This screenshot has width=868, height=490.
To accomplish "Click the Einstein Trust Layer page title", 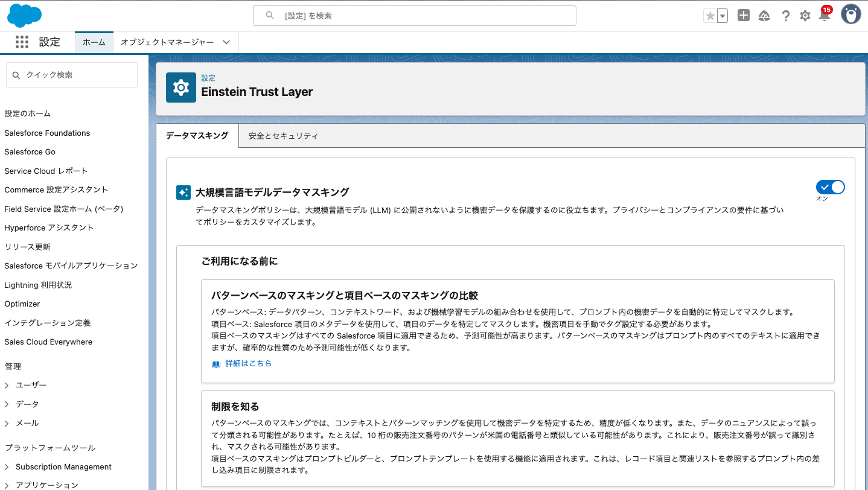I will 257,92.
